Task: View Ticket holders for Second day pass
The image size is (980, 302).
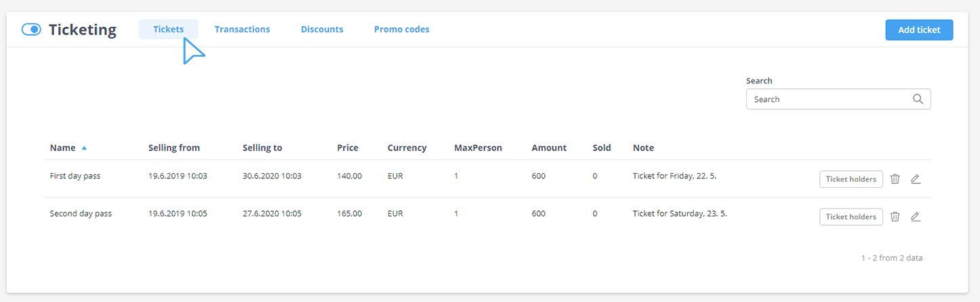Action: pos(851,216)
